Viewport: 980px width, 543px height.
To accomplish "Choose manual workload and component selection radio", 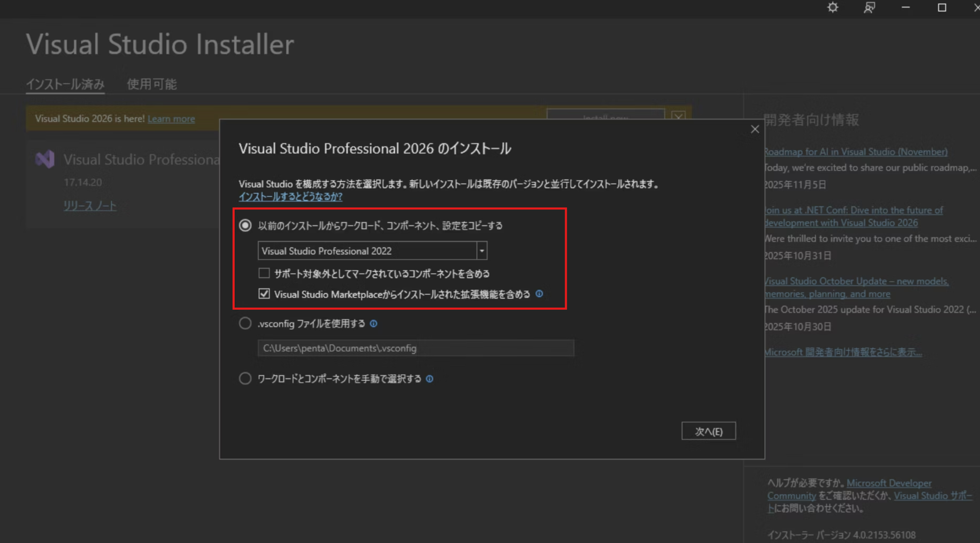I will (245, 378).
